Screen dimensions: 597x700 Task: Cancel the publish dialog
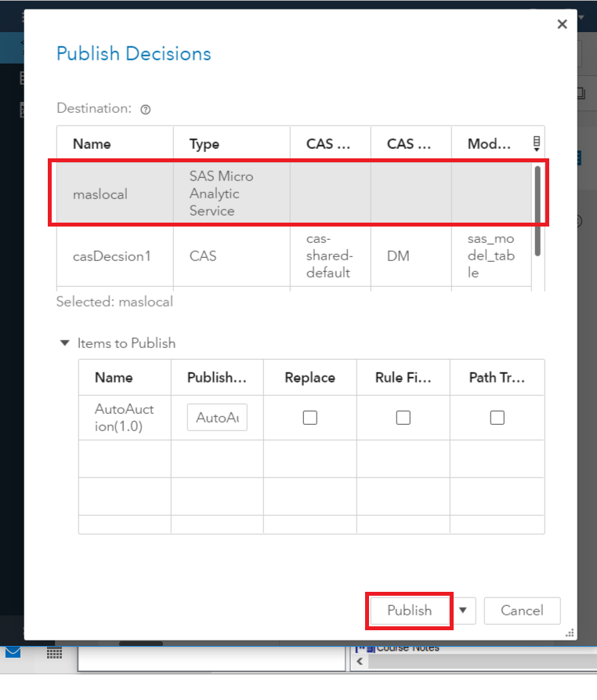pos(522,610)
